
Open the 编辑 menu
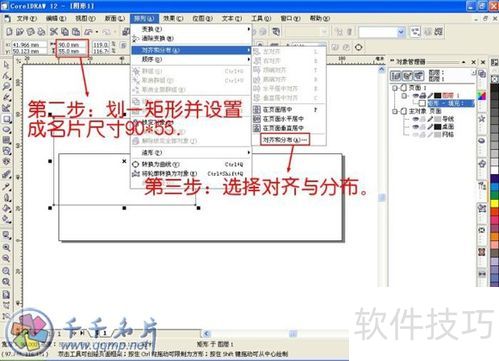click(56, 18)
